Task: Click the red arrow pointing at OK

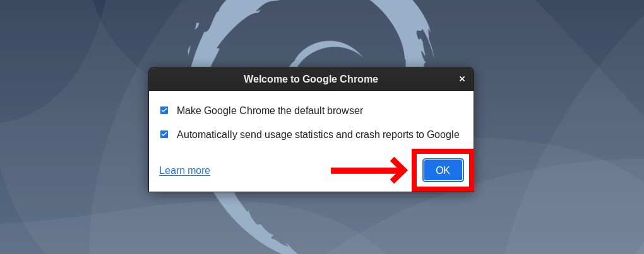Action: tap(369, 170)
